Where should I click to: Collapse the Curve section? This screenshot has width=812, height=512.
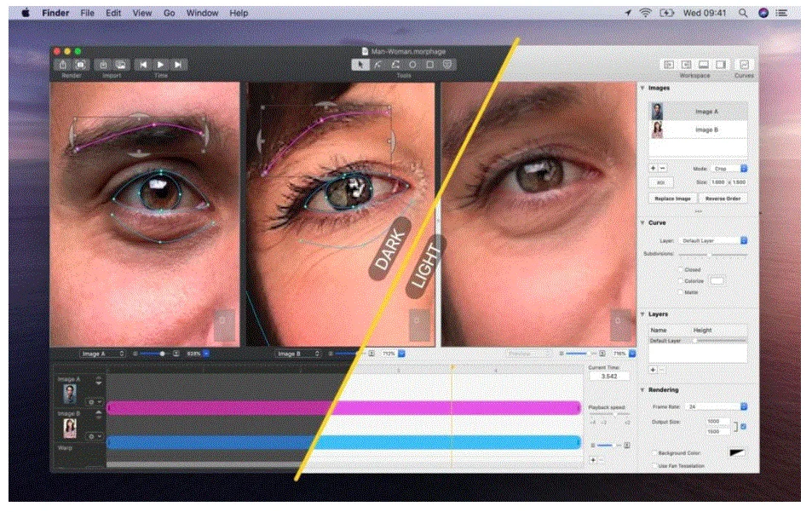(642, 222)
